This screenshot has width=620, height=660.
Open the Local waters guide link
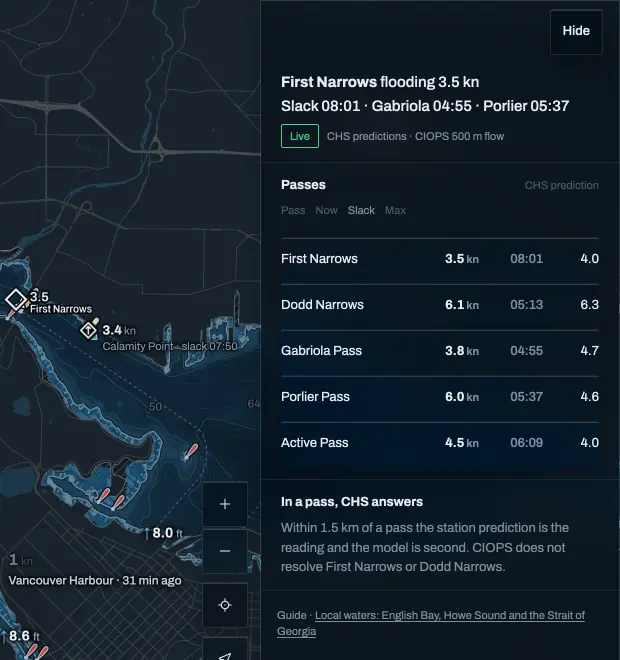(x=431, y=623)
